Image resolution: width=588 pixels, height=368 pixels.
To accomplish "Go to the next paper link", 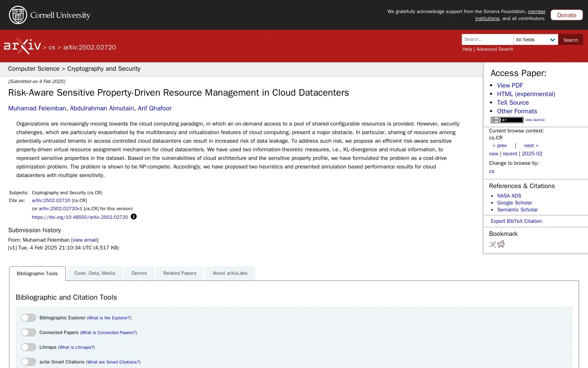I will click(531, 146).
